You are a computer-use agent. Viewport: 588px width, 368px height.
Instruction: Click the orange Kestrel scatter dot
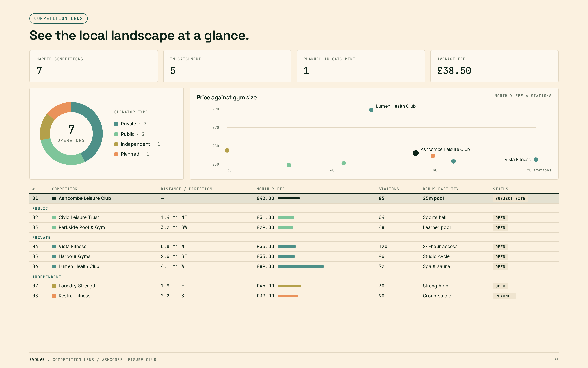(x=433, y=156)
